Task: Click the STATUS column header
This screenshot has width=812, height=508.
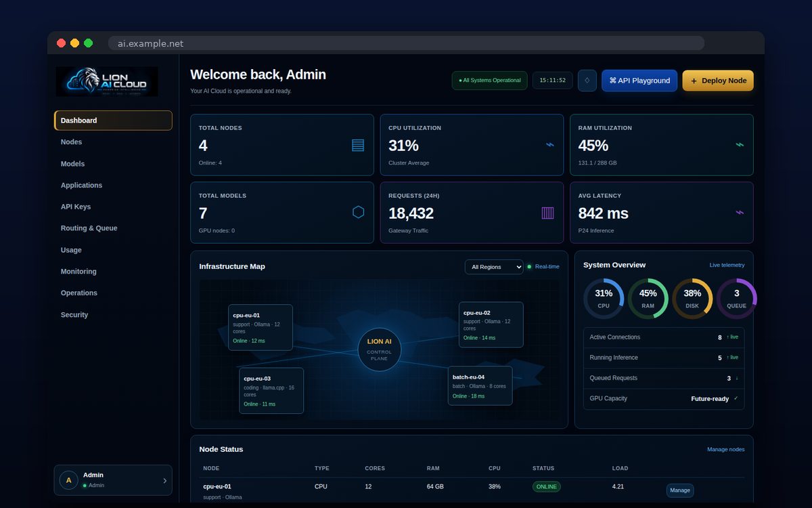Action: [543, 468]
